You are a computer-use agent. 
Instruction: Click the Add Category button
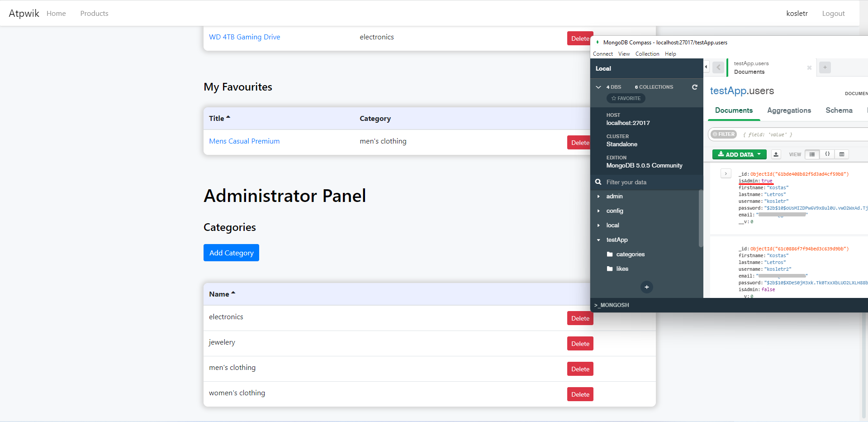tap(231, 253)
